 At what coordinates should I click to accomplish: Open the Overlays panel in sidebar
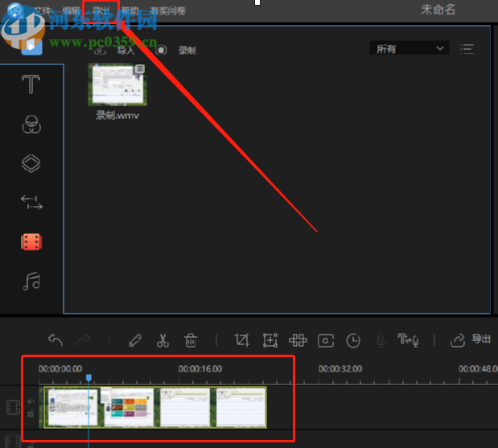[31, 163]
